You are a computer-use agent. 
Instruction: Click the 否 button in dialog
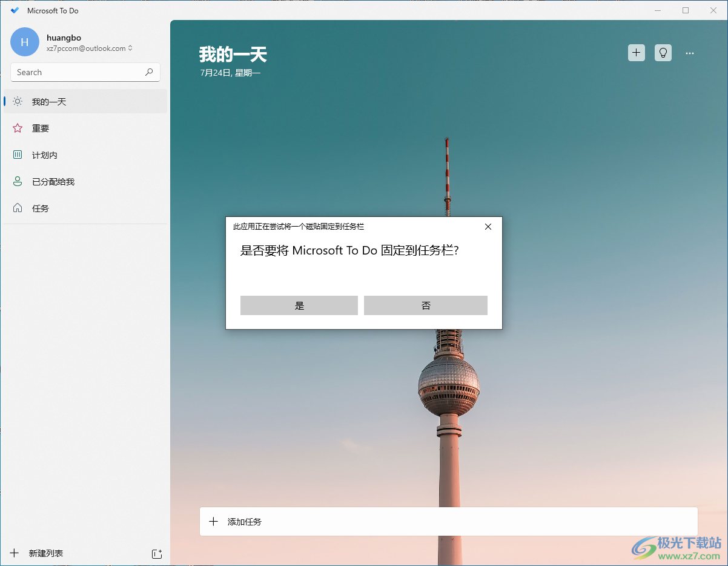[x=426, y=305]
